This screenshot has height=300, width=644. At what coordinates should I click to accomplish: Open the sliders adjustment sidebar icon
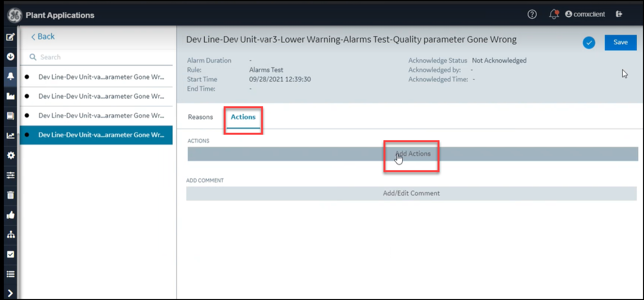pos(10,175)
